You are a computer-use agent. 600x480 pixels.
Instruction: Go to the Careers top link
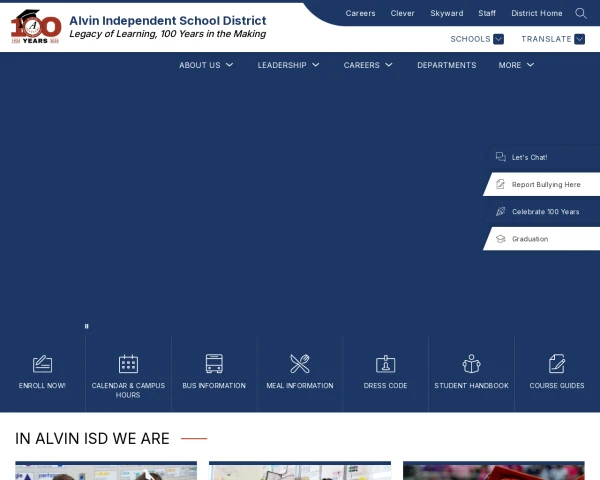click(x=360, y=13)
